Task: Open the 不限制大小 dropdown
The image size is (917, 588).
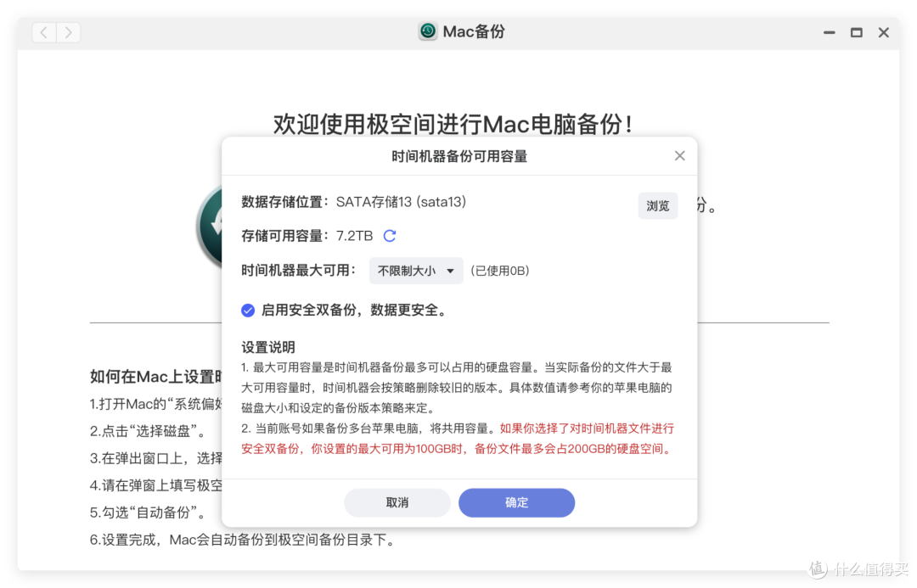Action: point(416,271)
